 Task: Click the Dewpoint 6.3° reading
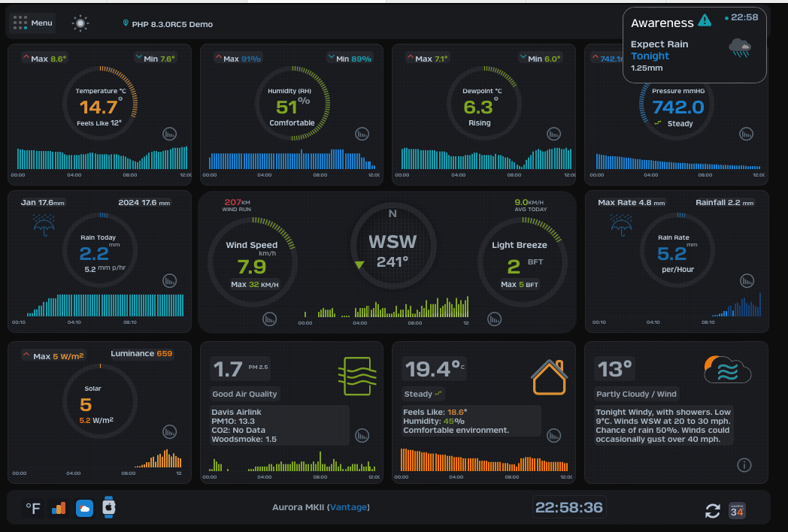480,107
